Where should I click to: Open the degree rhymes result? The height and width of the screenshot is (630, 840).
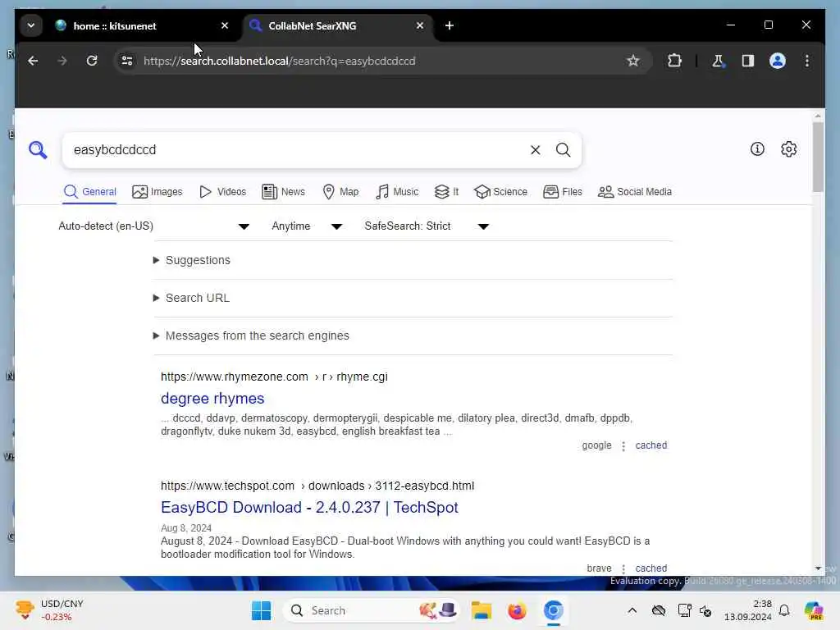point(212,399)
